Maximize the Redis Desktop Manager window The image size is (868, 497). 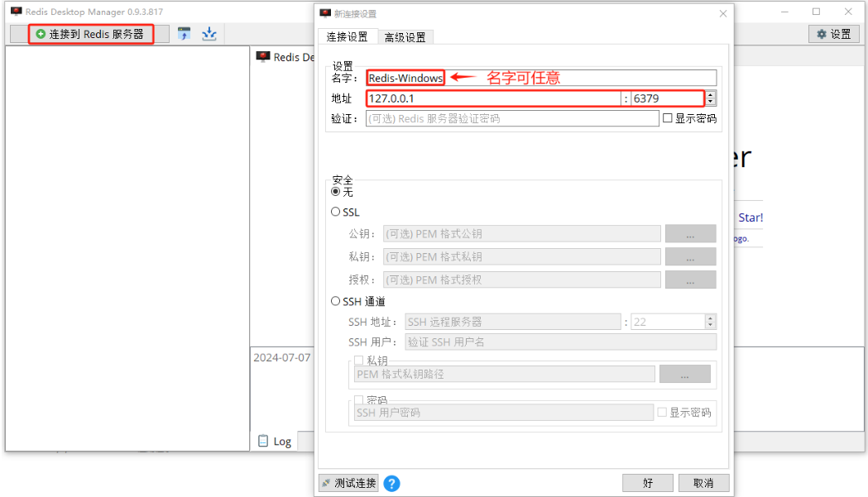(x=816, y=12)
